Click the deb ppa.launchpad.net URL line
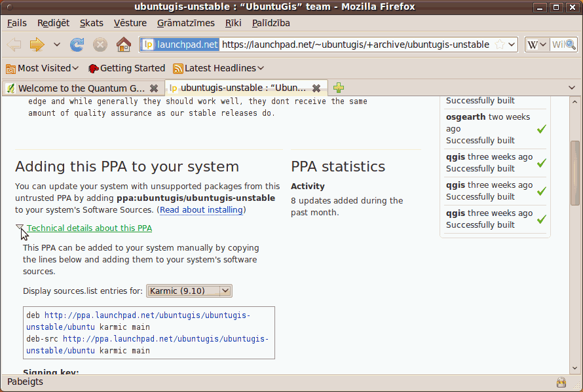583x392 pixels. pos(138,321)
